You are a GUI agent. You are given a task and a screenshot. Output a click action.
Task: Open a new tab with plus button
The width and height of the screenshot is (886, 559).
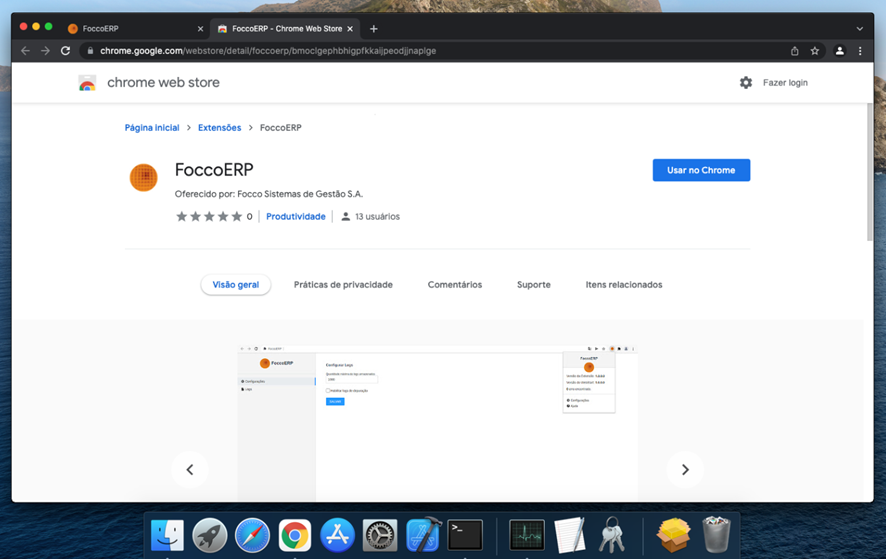click(373, 29)
